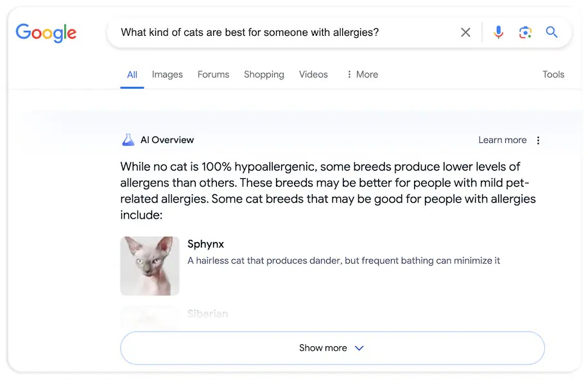Open the Forums results tab
Image resolution: width=588 pixels, height=381 pixels.
[x=213, y=74]
